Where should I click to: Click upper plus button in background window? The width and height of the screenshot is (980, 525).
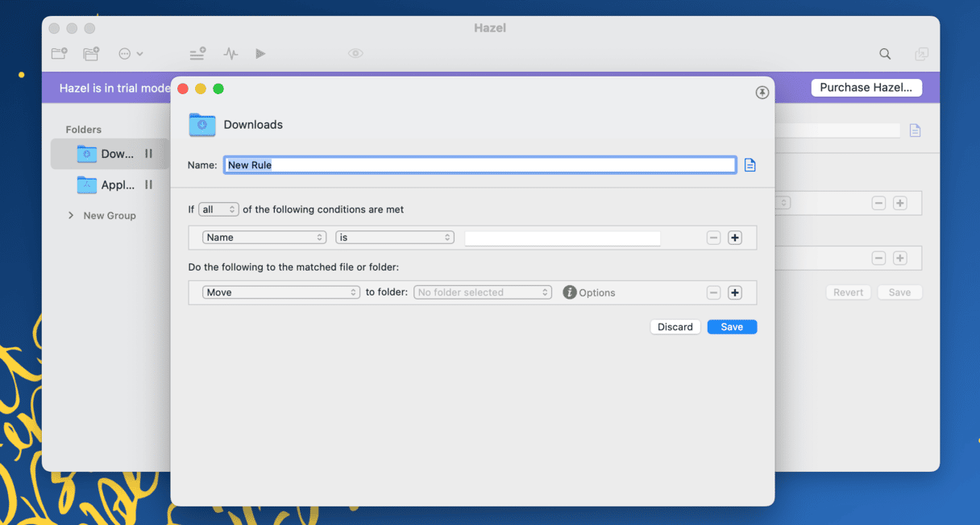coord(900,203)
